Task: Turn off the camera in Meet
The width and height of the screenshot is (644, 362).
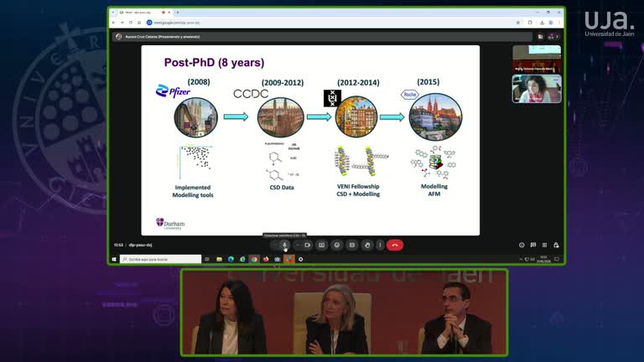Action: [307, 245]
